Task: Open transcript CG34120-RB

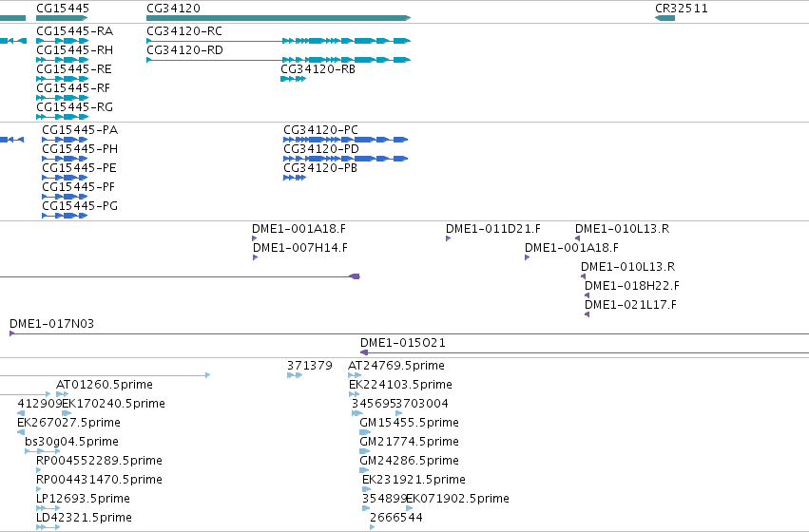Action: (x=318, y=69)
